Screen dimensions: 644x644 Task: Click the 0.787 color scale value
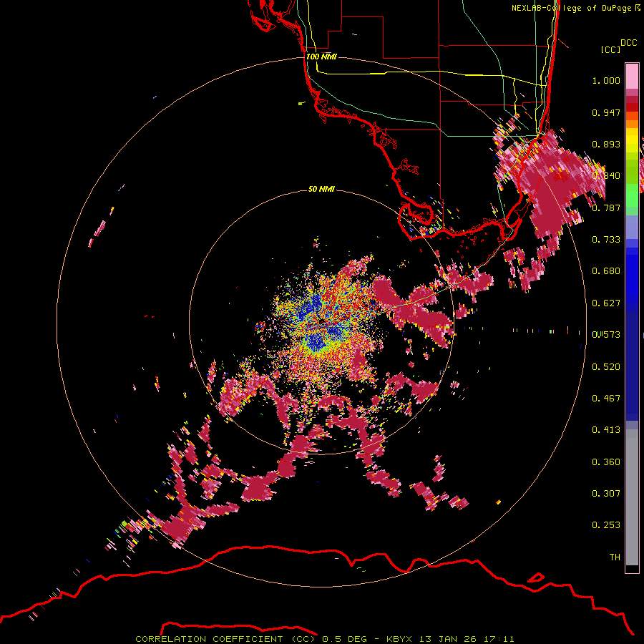pyautogui.click(x=606, y=208)
